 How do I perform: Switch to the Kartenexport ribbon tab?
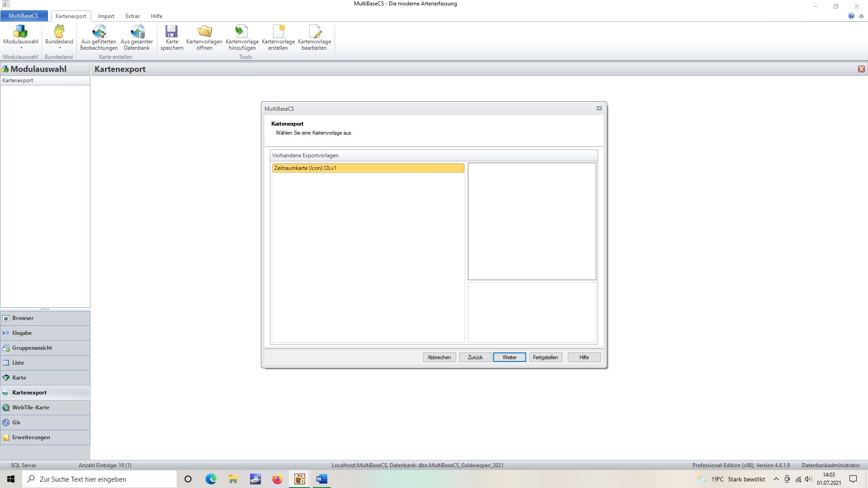[71, 16]
